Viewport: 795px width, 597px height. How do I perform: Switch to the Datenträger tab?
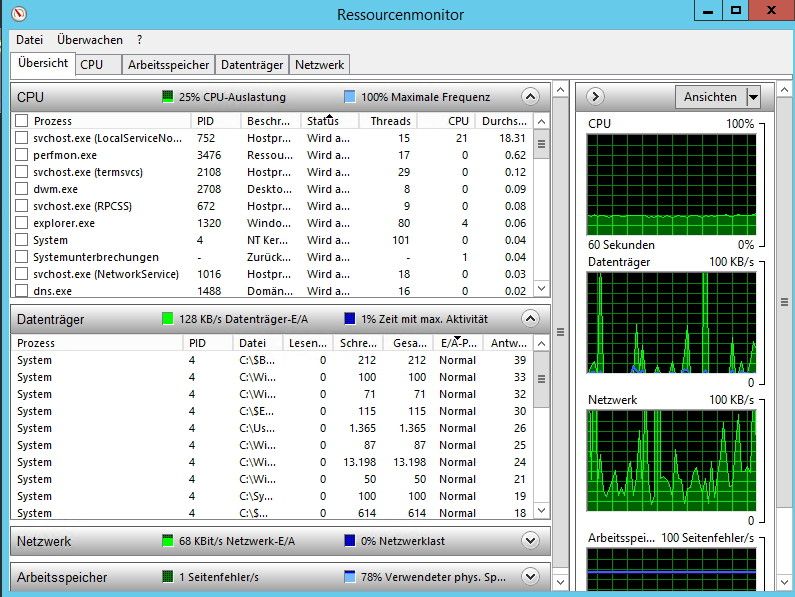[x=252, y=64]
